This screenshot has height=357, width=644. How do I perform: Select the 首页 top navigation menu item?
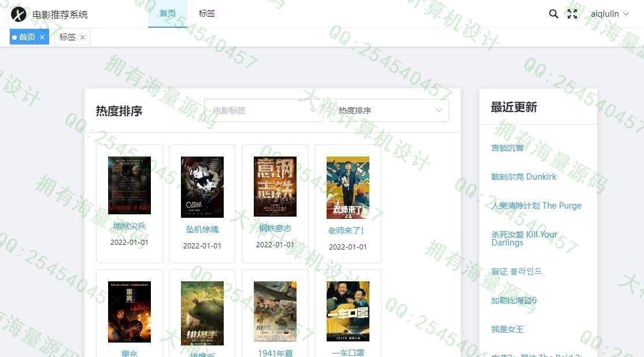pos(168,13)
